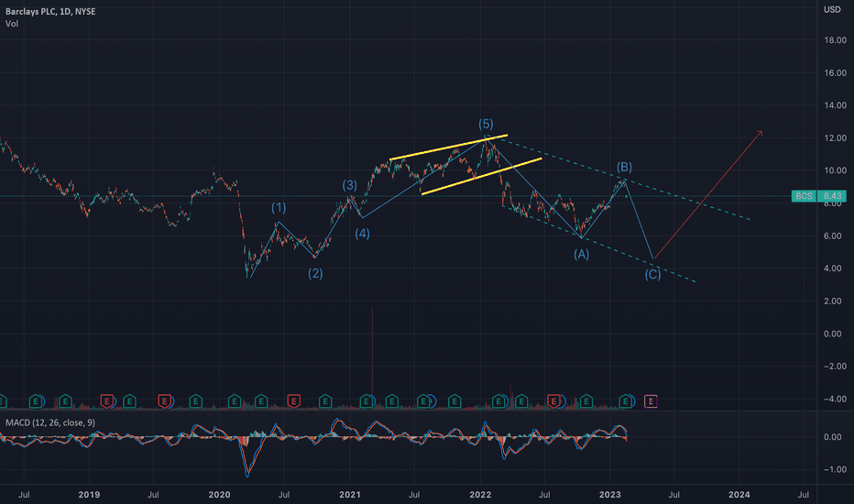
Task: Click the 8.43 current price label
Action: [x=832, y=196]
